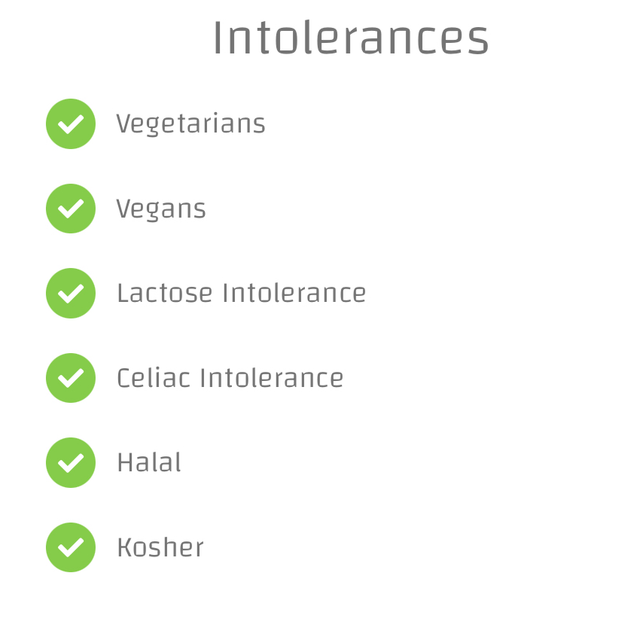Select the Vegetarians label
The image size is (640, 634).
pos(190,124)
